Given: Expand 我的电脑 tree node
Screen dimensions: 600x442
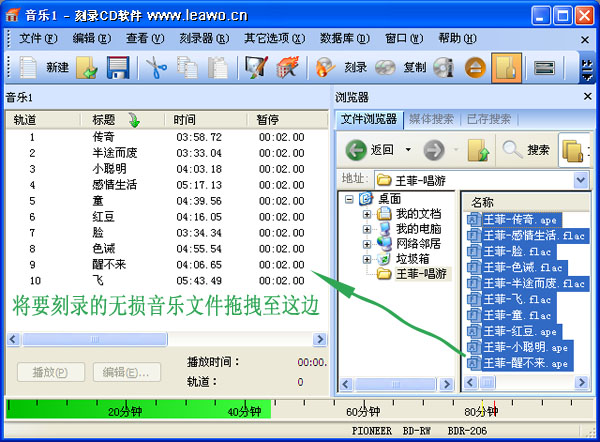Looking at the screenshot, I should pos(367,229).
